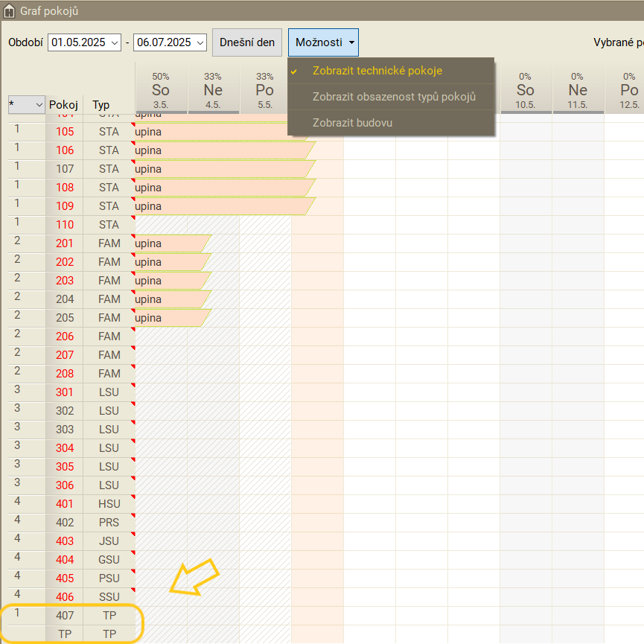Click the Pokoj column header
This screenshot has height=644, width=644.
[x=63, y=105]
